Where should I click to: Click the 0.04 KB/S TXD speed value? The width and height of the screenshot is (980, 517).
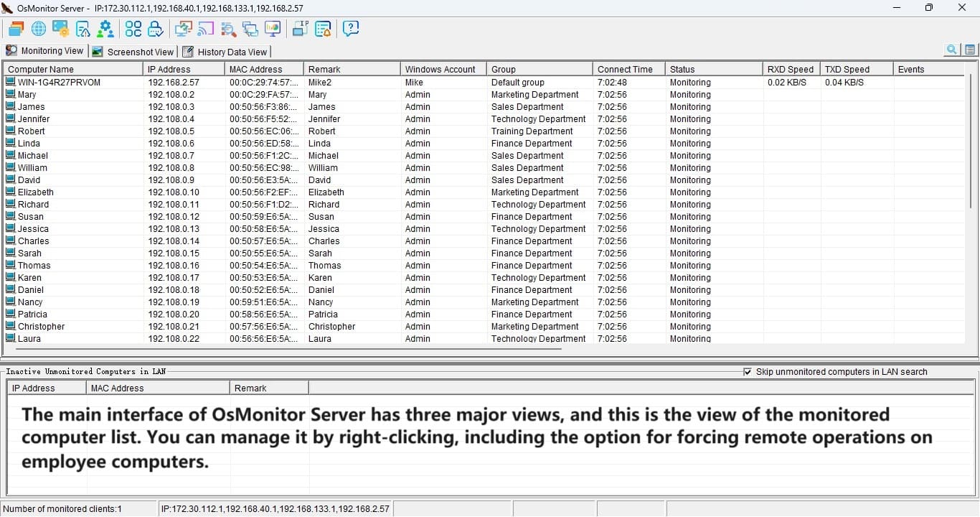tap(844, 82)
